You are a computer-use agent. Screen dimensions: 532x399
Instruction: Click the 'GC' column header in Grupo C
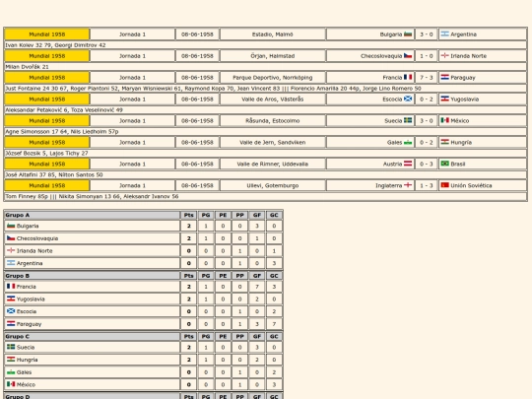274,336
